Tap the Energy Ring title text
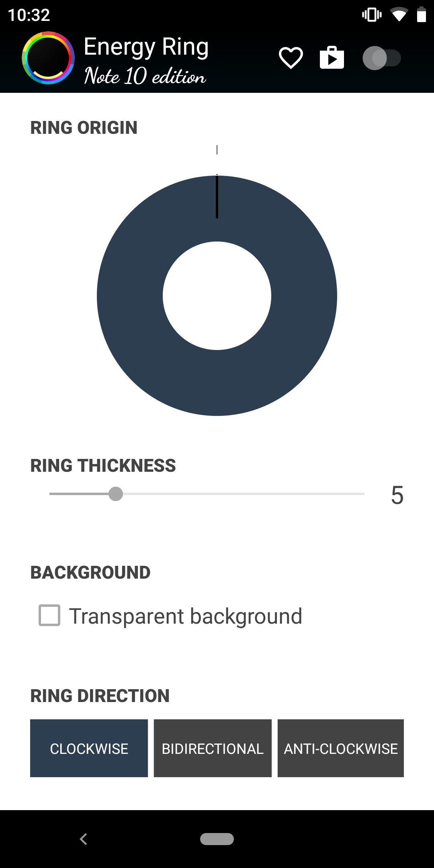434x868 pixels. tap(146, 47)
